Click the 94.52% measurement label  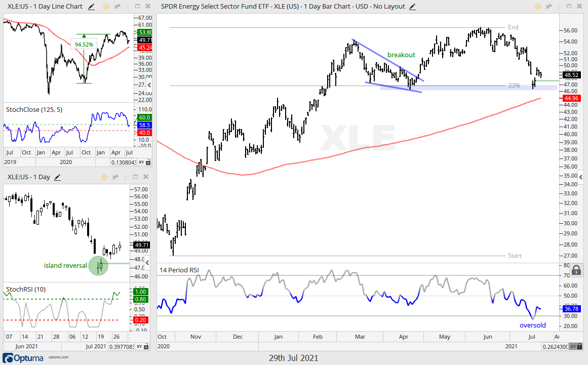pyautogui.click(x=84, y=45)
